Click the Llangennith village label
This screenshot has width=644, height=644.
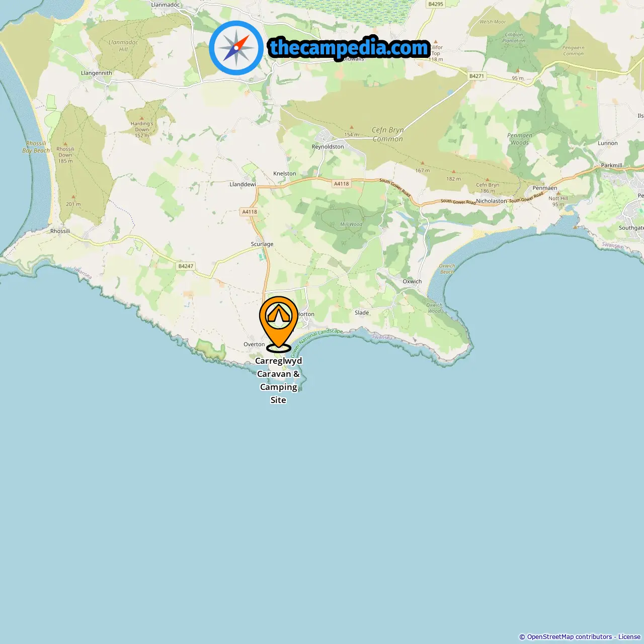(97, 73)
